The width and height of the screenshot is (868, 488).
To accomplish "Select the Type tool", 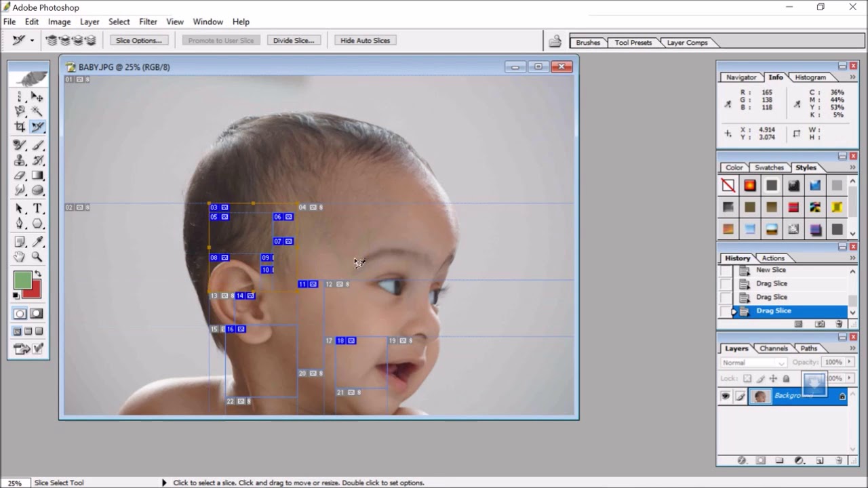I will tap(37, 208).
